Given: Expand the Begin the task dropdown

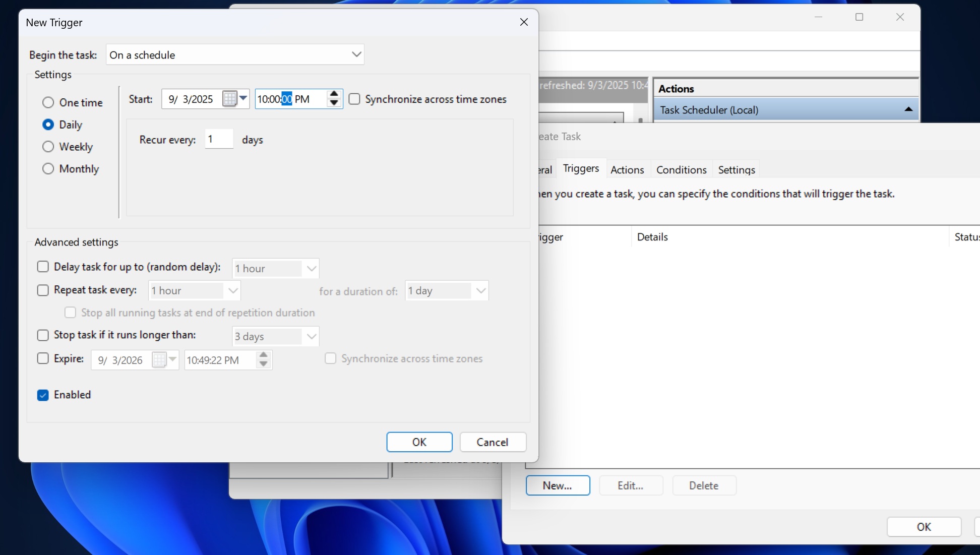Looking at the screenshot, I should point(356,54).
